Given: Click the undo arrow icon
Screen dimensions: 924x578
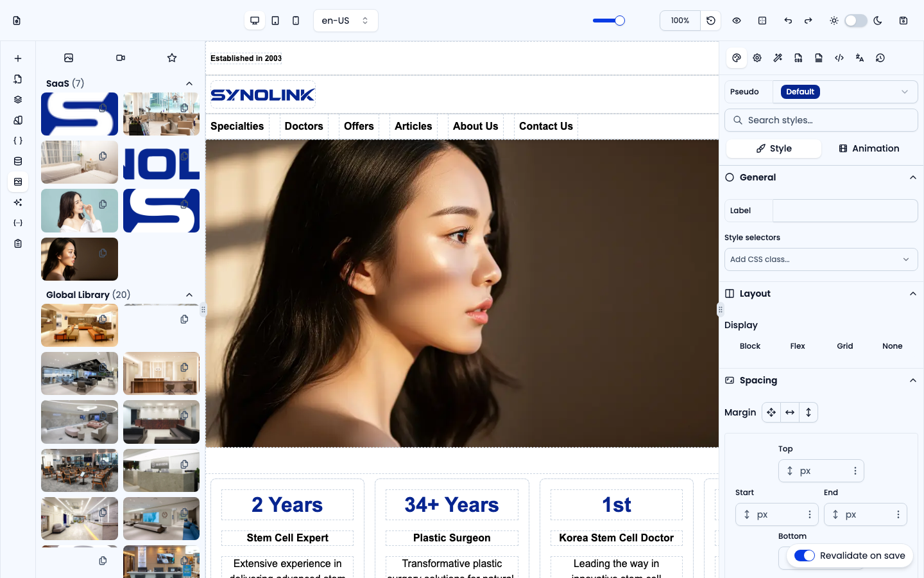Looking at the screenshot, I should pyautogui.click(x=788, y=21).
